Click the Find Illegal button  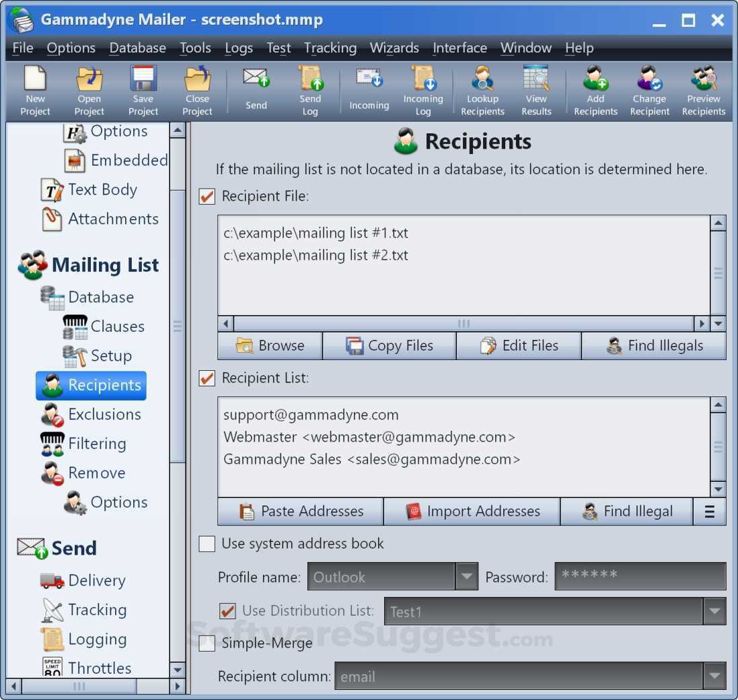pos(627,512)
